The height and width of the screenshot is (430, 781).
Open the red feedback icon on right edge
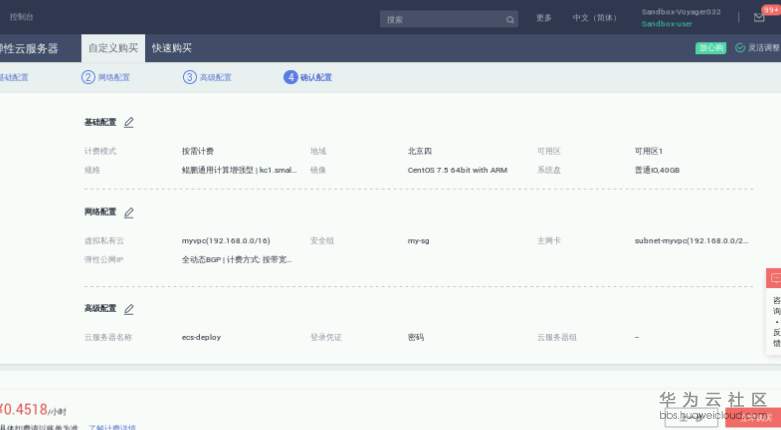click(x=774, y=278)
